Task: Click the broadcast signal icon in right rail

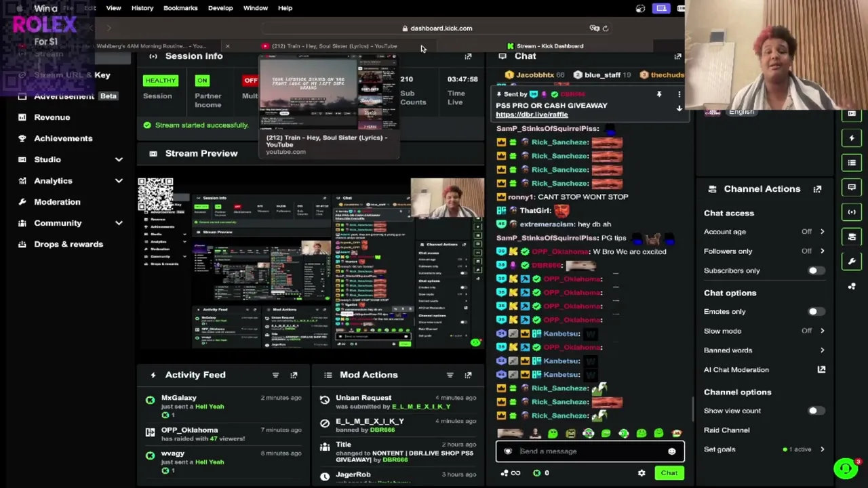Action: coord(852,211)
